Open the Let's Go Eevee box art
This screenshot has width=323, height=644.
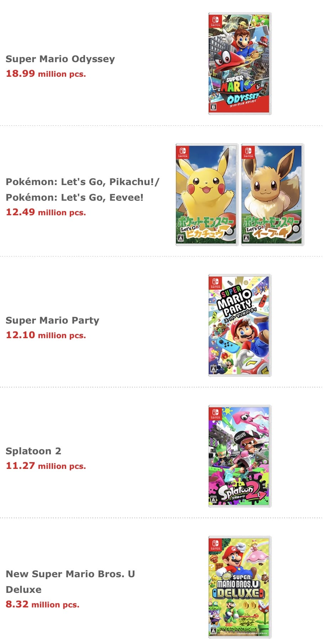tap(272, 195)
